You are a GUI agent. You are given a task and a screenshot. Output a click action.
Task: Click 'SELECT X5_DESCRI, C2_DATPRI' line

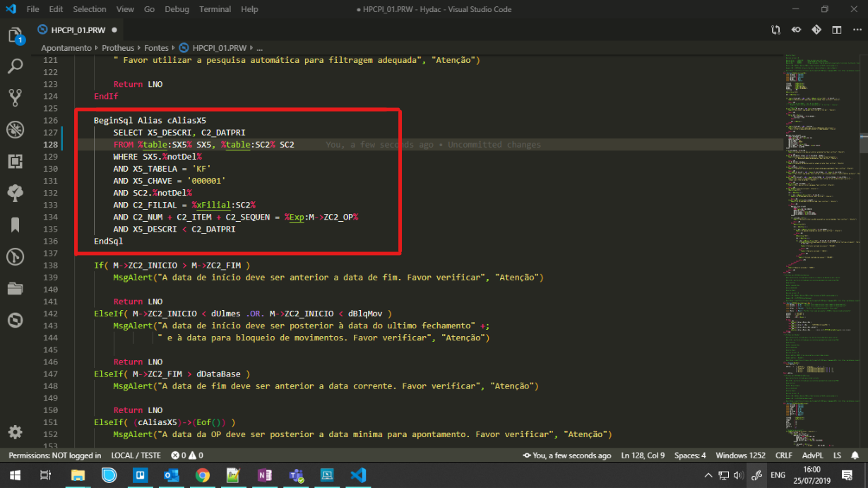coord(179,133)
